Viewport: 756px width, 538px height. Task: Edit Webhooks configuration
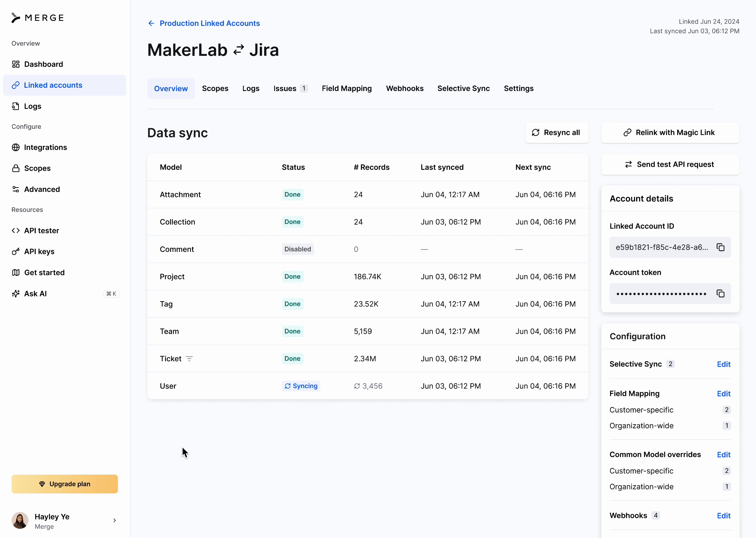[724, 516]
